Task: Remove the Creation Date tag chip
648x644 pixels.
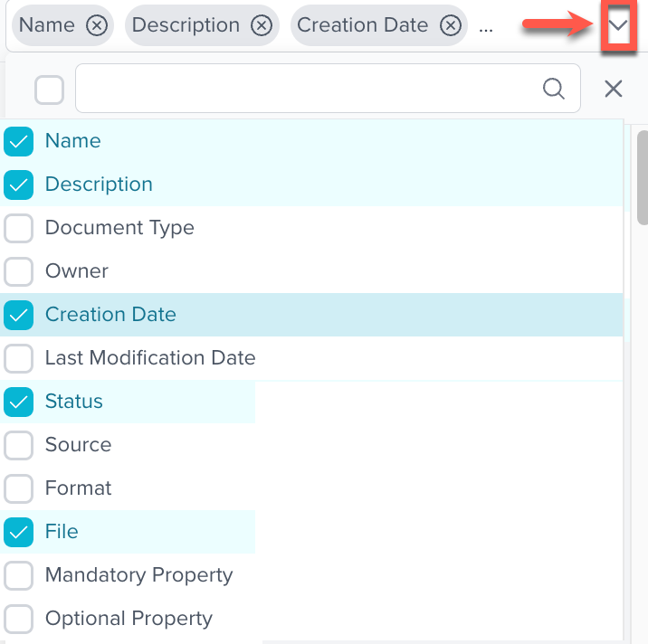Action: tap(450, 25)
